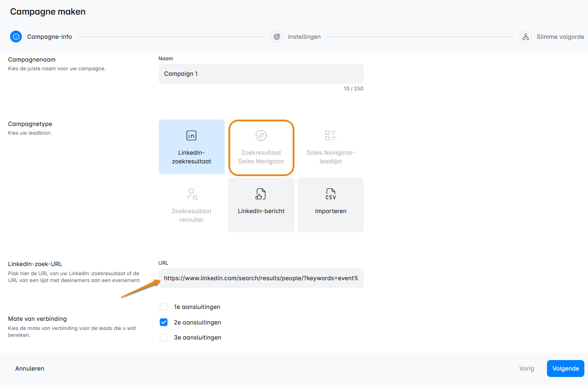Go to the Instellingen step label
This screenshot has height=387, width=588.
click(x=304, y=37)
